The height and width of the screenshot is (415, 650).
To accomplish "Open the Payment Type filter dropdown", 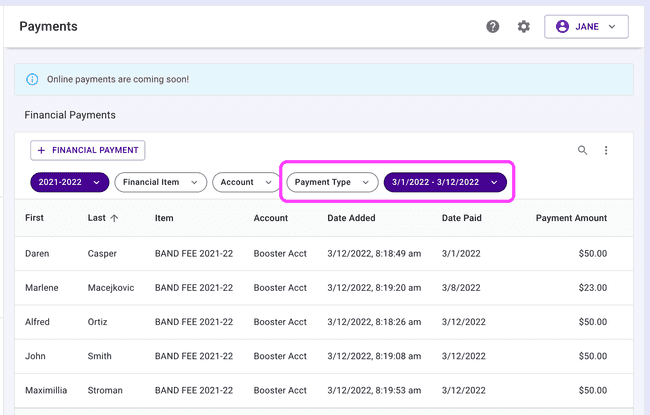I will (333, 182).
